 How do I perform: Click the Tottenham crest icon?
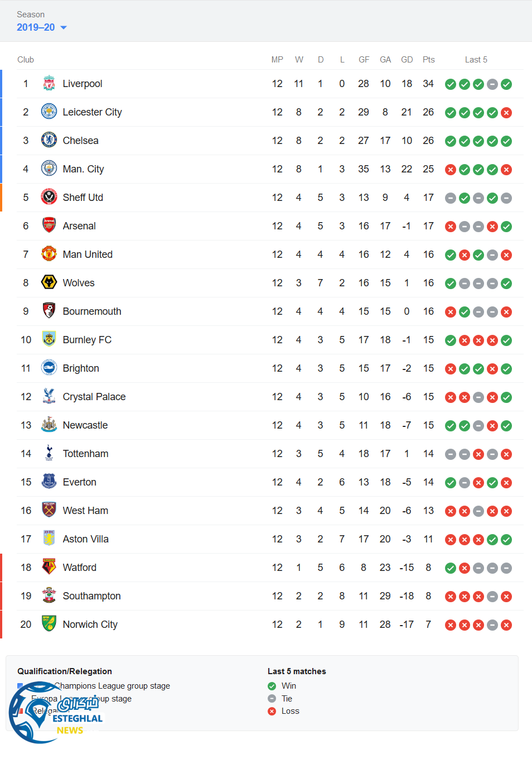pyautogui.click(x=49, y=454)
